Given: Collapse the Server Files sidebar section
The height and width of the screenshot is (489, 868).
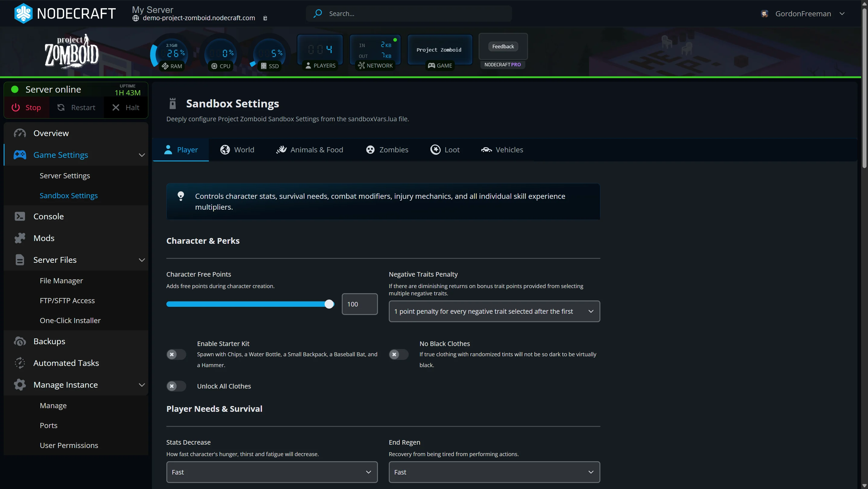Looking at the screenshot, I should [142, 260].
